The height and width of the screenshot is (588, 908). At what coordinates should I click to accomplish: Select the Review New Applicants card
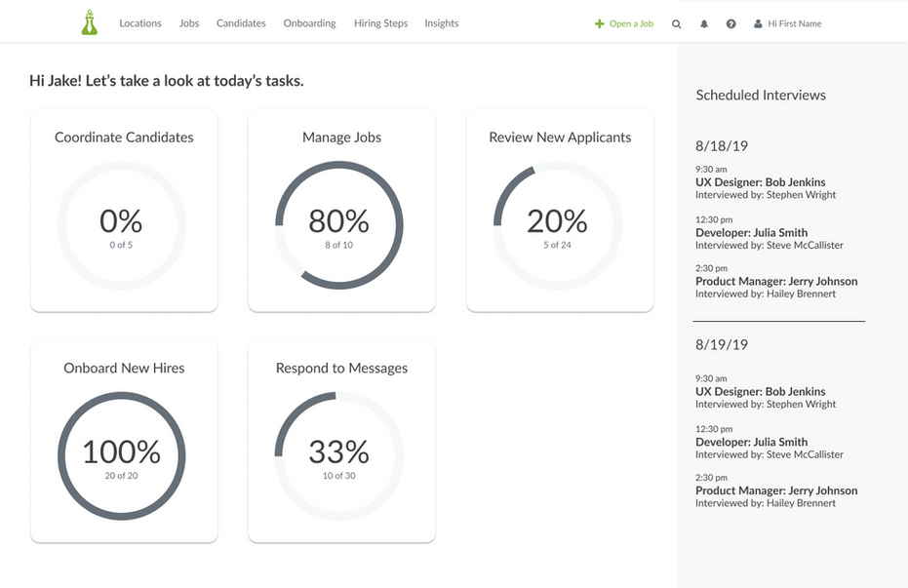coord(560,212)
